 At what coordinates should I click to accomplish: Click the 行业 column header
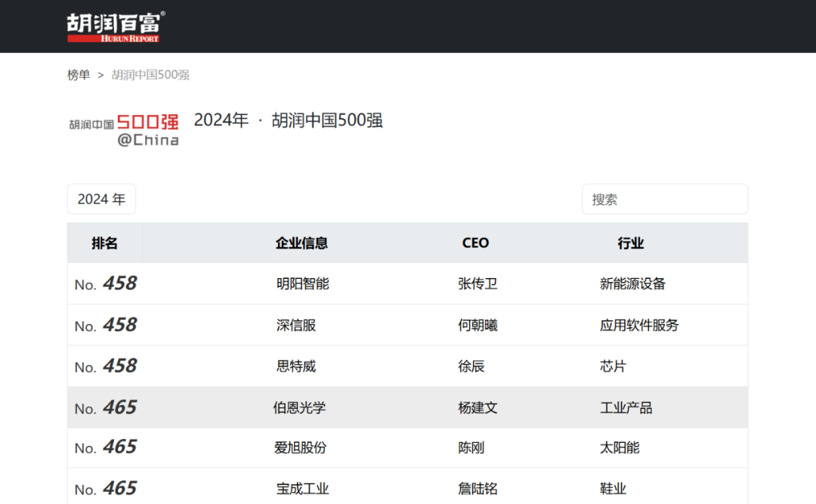pos(630,243)
